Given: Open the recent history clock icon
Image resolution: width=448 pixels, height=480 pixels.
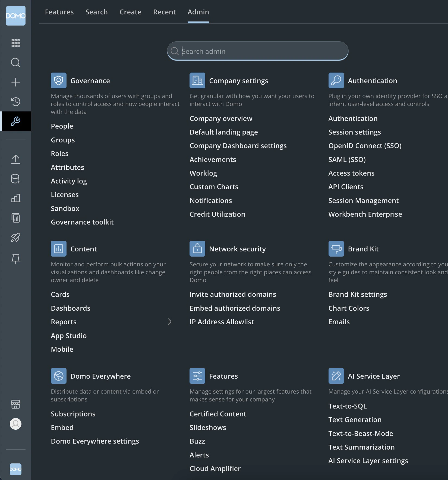Looking at the screenshot, I should [x=16, y=102].
